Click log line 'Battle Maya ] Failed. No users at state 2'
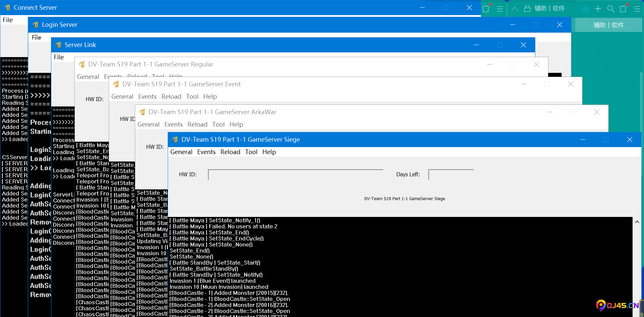The image size is (644, 317). click(x=223, y=226)
